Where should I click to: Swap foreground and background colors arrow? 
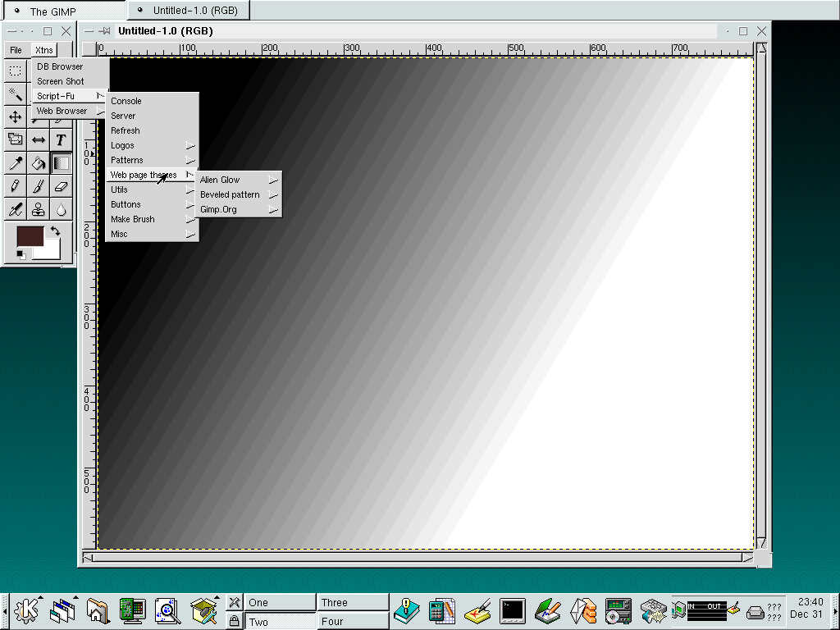click(x=55, y=232)
